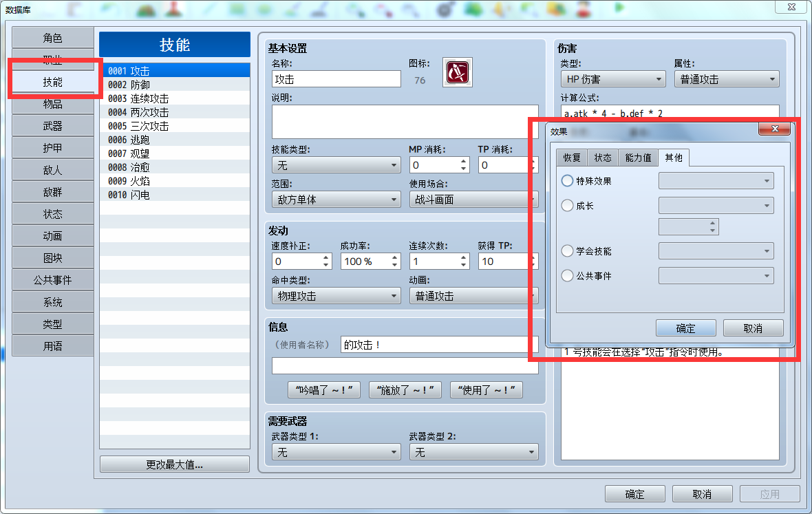Image resolution: width=812 pixels, height=514 pixels.
Task: Select the 公共事件 radio button
Action: point(567,276)
